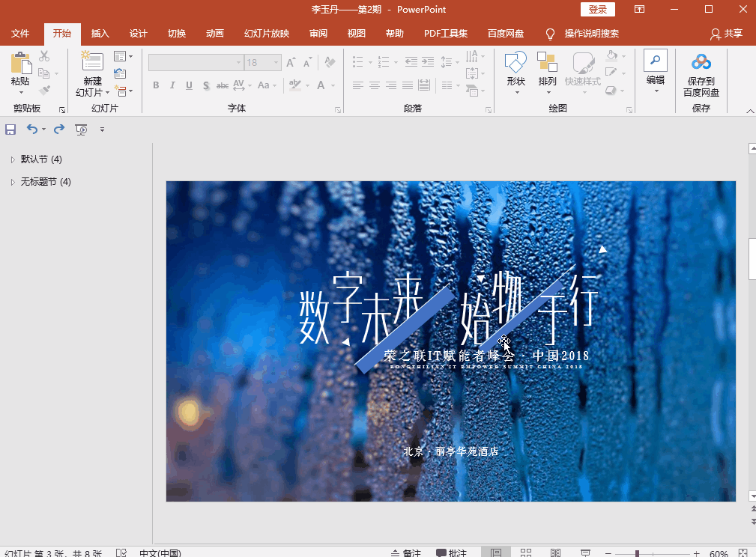The height and width of the screenshot is (557, 756).
Task: Open the customize quick access toolbar dropdown
Action: pyautogui.click(x=102, y=129)
